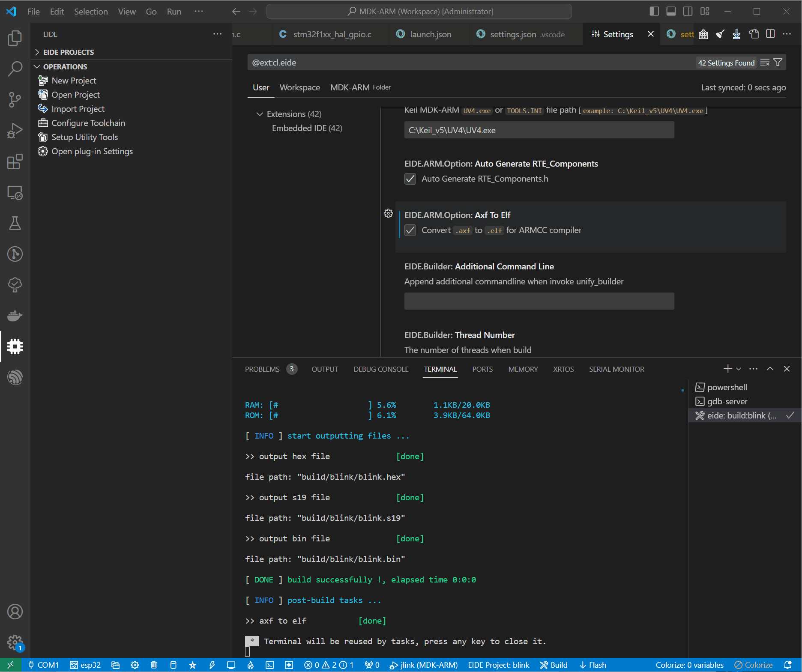Click the command center search box

[x=419, y=12]
